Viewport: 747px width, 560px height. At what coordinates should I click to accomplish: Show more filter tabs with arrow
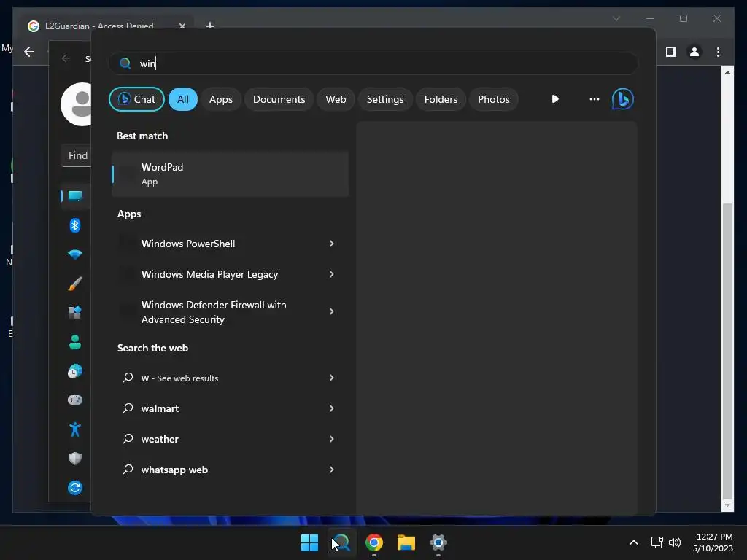(555, 99)
